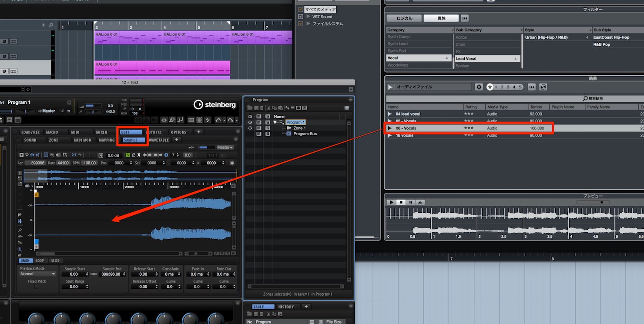Image resolution: width=644 pixels, height=324 pixels.
Task: Switch to the MAPPING tab
Action: click(107, 140)
